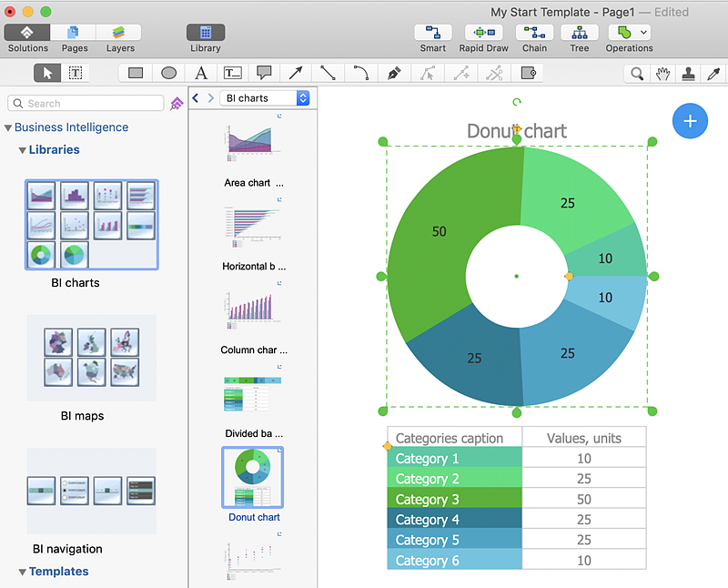Open the BI maps library thumbnail
728x588 pixels.
pos(92,358)
